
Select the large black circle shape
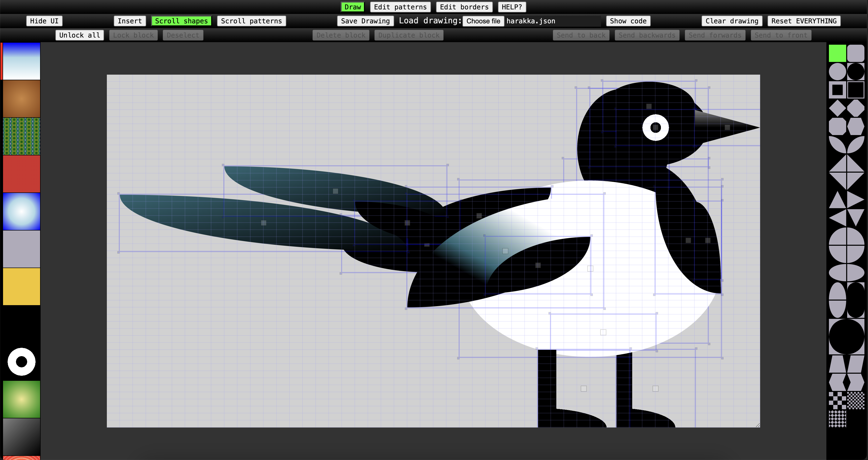(846, 337)
